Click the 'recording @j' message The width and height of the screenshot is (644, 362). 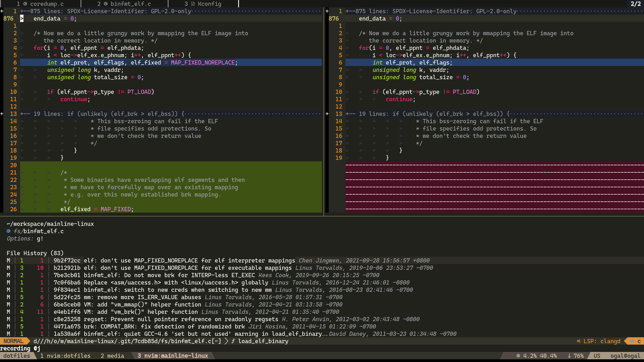pos(20,349)
